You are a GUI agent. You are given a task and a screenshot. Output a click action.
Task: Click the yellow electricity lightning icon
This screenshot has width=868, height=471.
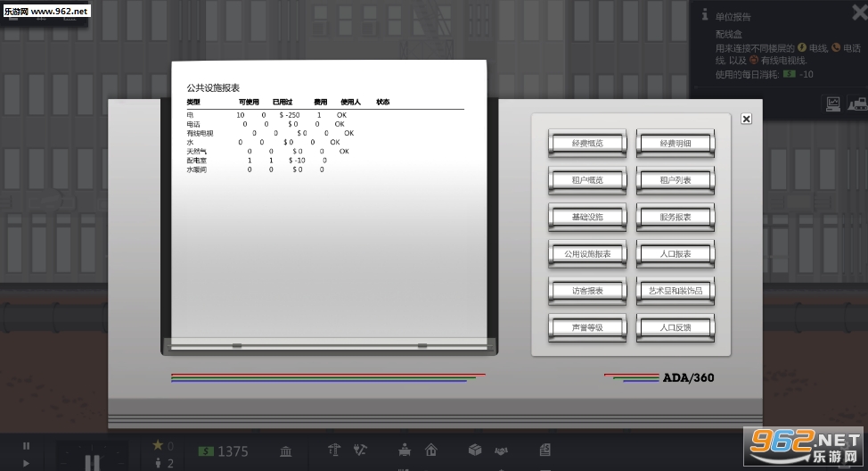click(x=801, y=47)
